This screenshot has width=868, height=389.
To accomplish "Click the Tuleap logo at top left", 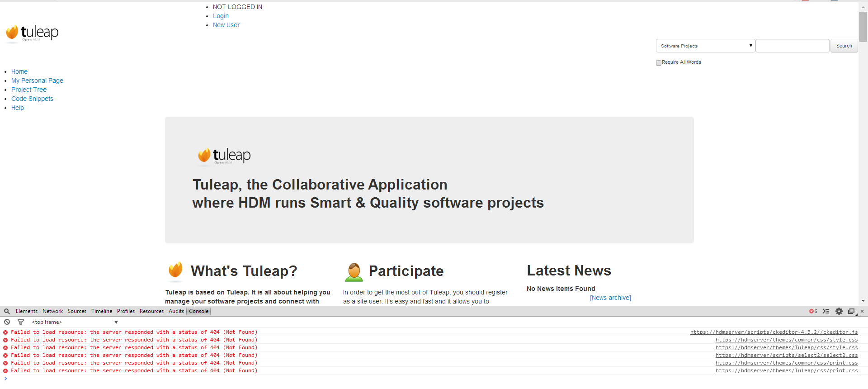I will click(32, 33).
